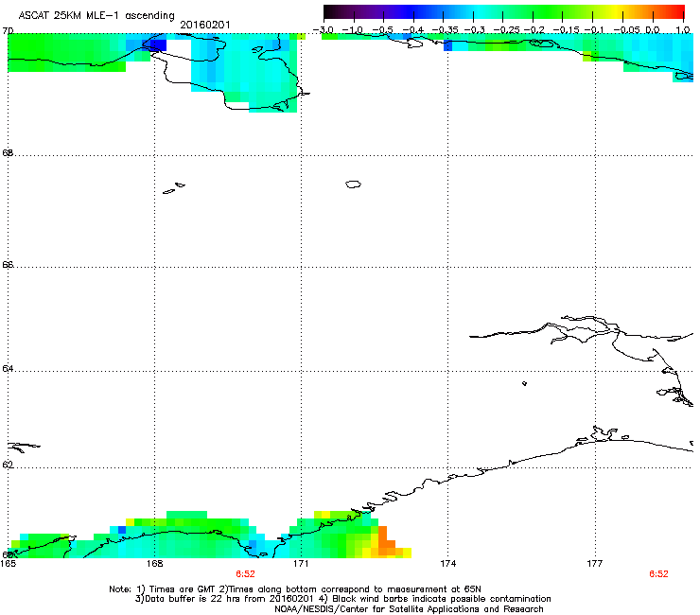
Task: Click the note line about 22 hr data buffer
Action: point(342,599)
